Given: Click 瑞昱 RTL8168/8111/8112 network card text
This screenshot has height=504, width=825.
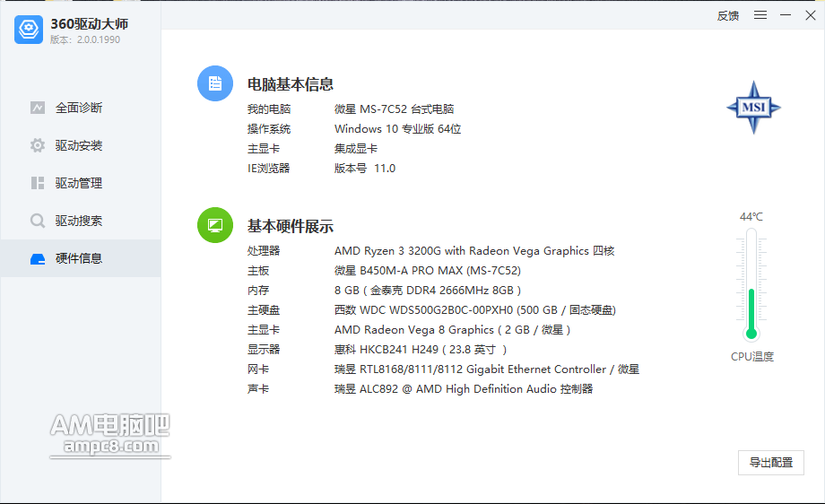Looking at the screenshot, I should [x=487, y=369].
